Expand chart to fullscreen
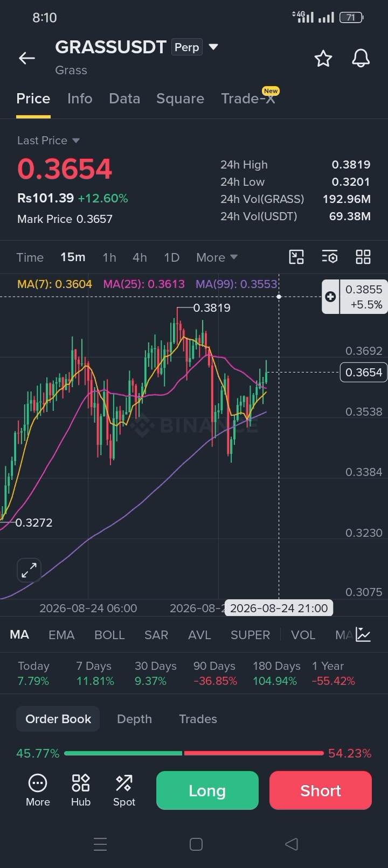This screenshot has height=868, width=388. pos(29,570)
